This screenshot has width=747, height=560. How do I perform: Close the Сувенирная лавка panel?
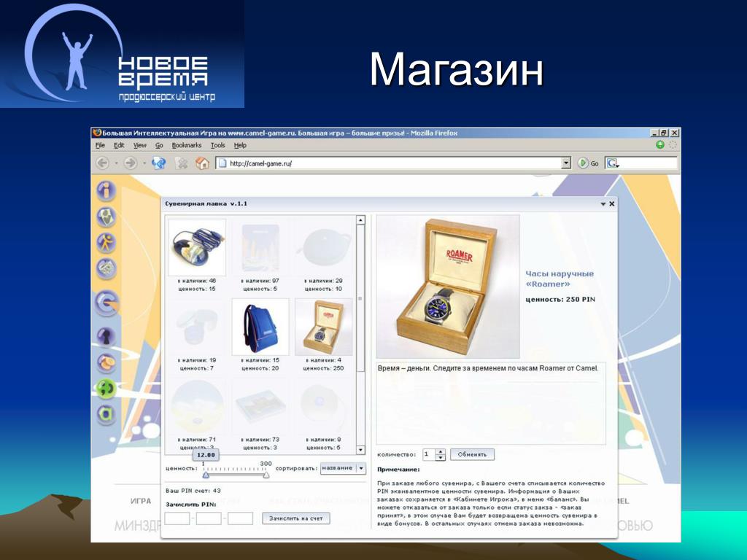pos(612,204)
